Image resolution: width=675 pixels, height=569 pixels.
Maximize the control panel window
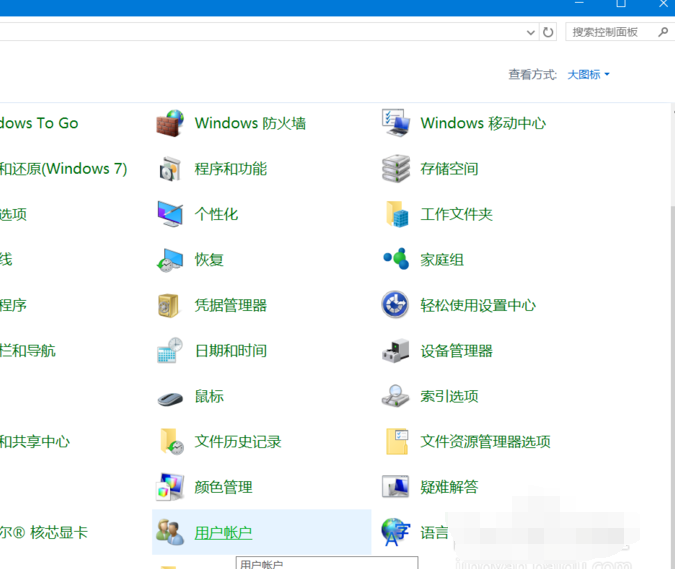(x=621, y=4)
